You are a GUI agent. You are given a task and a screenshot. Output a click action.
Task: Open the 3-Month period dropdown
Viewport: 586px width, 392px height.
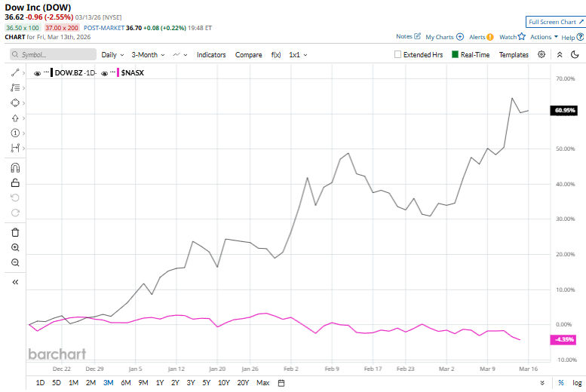coord(148,55)
